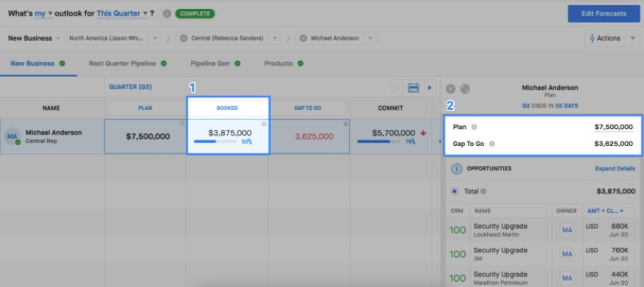This screenshot has height=287, width=644.
Task: Go to previous period with left arrow
Action: coord(398,88)
